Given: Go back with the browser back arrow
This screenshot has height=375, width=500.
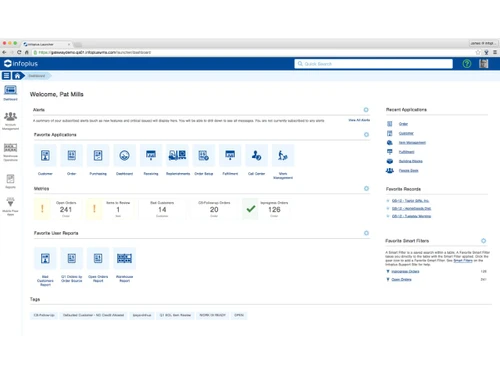Looking at the screenshot, I should point(4,52).
